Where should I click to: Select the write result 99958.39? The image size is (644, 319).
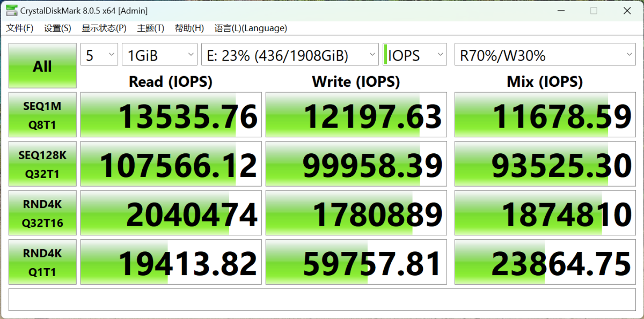click(356, 164)
